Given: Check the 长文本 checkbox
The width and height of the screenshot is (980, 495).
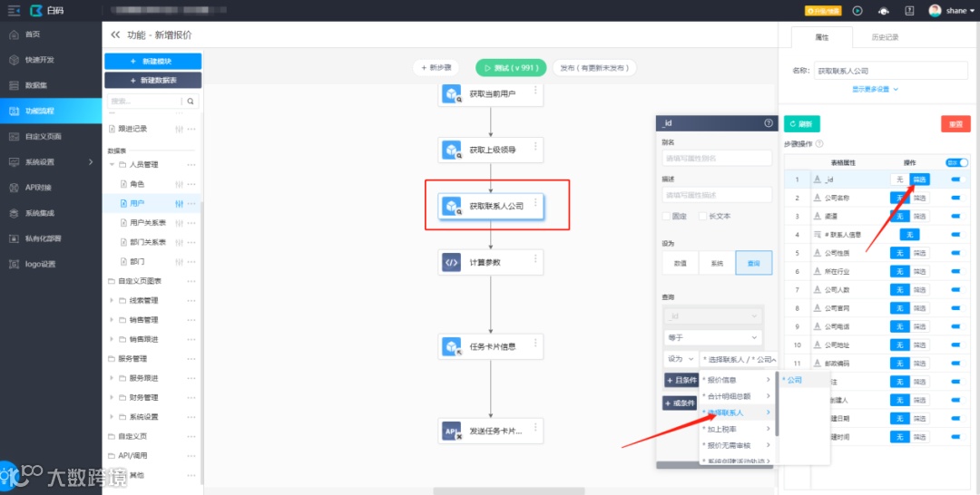Looking at the screenshot, I should [702, 216].
